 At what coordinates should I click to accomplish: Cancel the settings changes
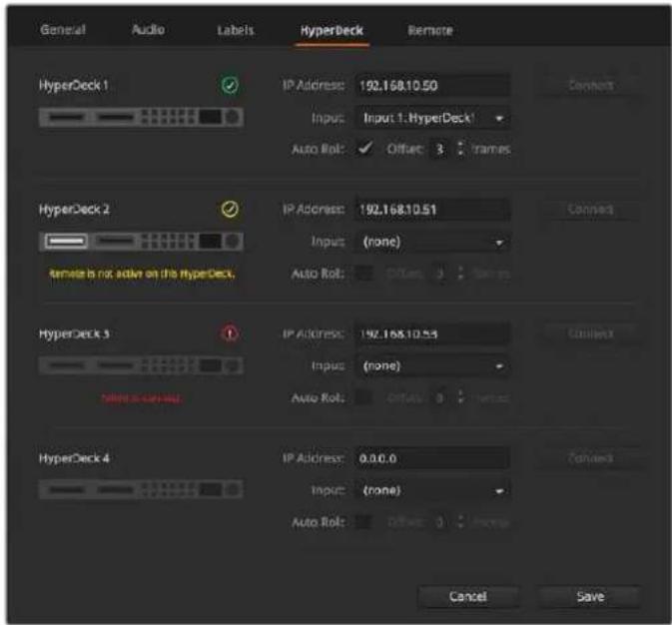[467, 596]
